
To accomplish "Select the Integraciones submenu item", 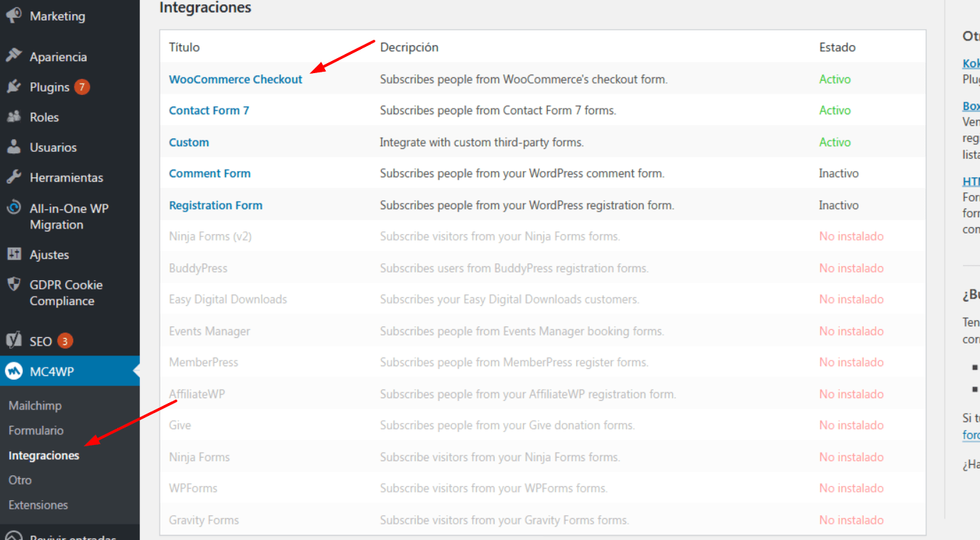I will point(44,455).
